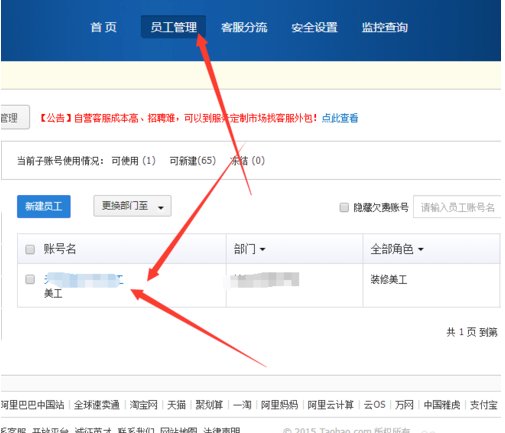The image size is (505, 433).
Task: Tick the select-all checkbox beside 账号名
Action: pos(30,249)
